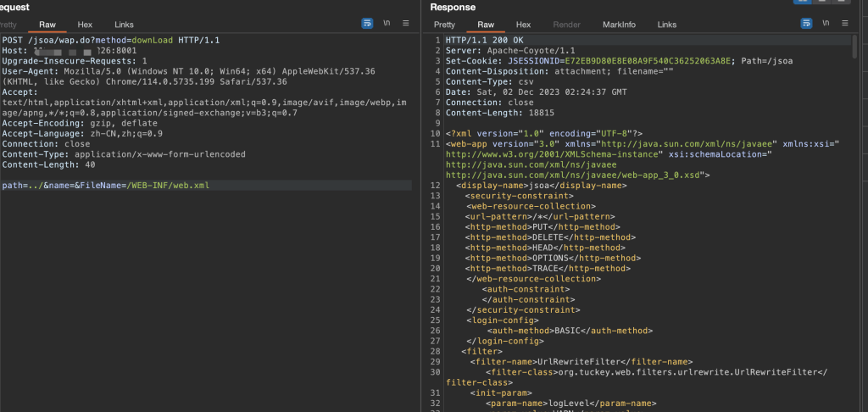Switch to the Hex tab in Request panel
This screenshot has width=868, height=412.
pos(85,25)
